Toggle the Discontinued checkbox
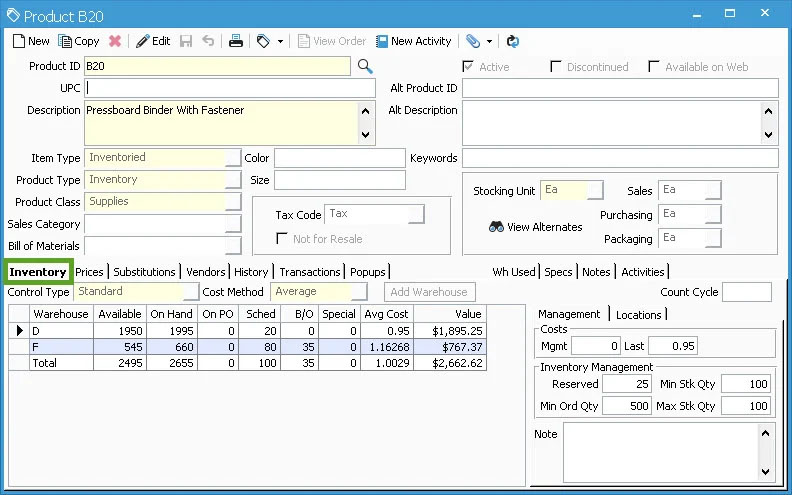792x495 pixels. 556,66
